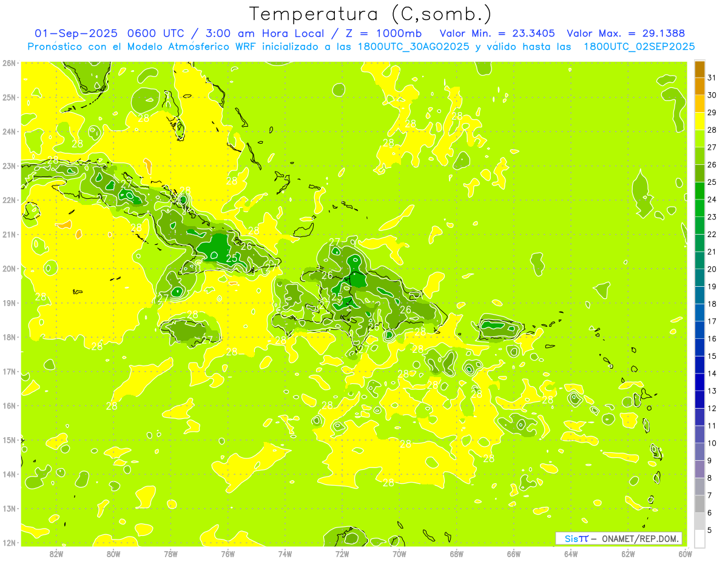Click the orange swatch between 30 and 31
The image size is (728, 562).
(699, 87)
